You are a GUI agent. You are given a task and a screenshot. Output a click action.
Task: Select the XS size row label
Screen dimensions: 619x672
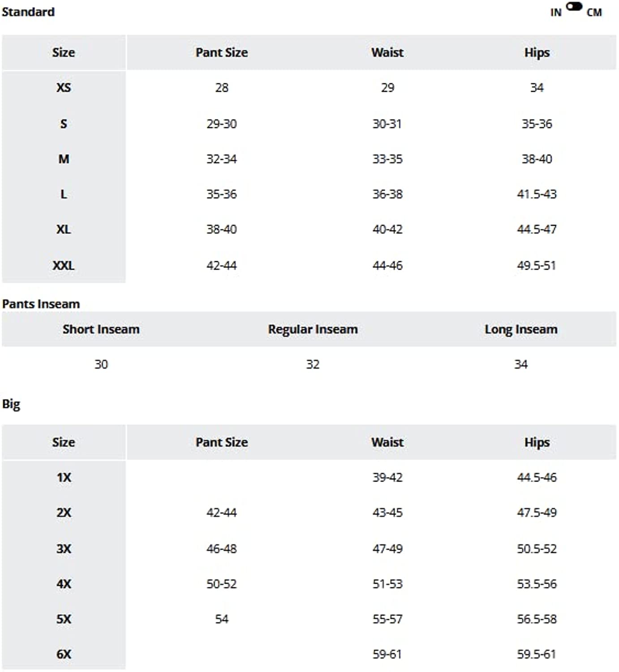[64, 87]
